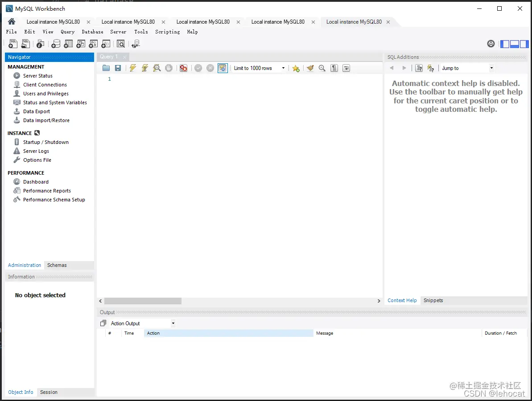Stop the executing query hand icon
This screenshot has height=401, width=532.
(x=169, y=68)
